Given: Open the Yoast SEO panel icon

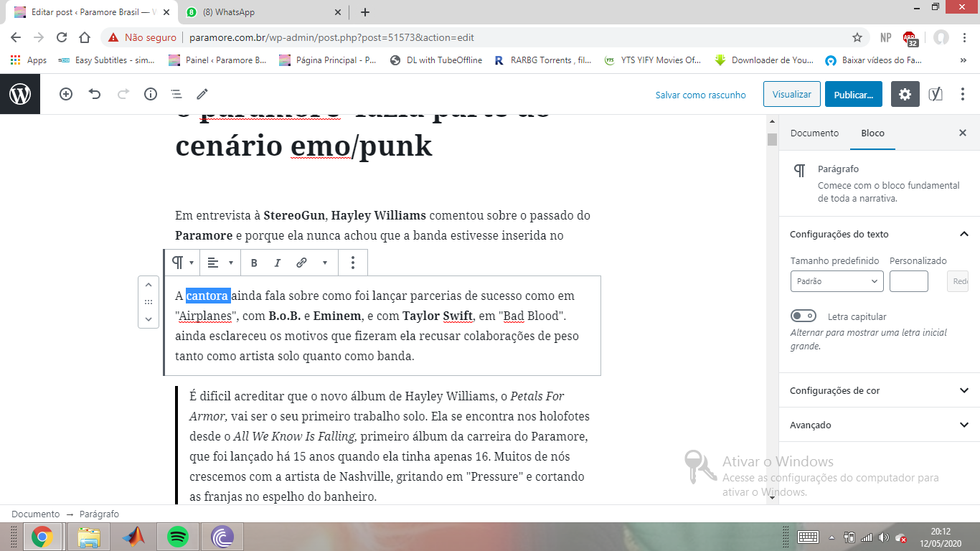Looking at the screenshot, I should click(936, 94).
